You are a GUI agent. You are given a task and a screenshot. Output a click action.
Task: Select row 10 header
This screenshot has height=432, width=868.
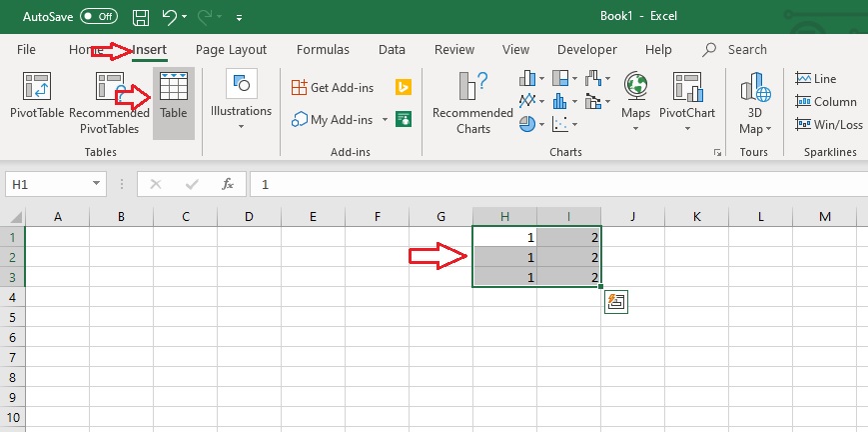(x=13, y=417)
